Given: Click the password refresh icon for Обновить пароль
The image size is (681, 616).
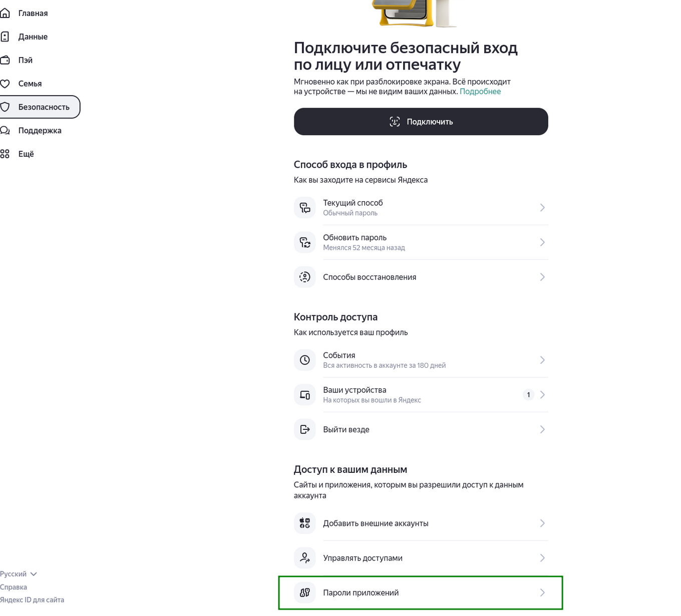Looking at the screenshot, I should pos(304,242).
